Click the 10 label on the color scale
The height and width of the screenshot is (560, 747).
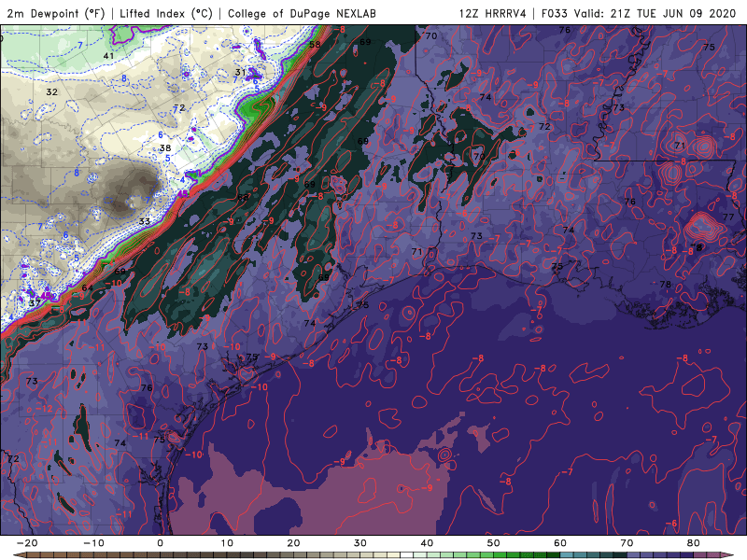coord(227,543)
